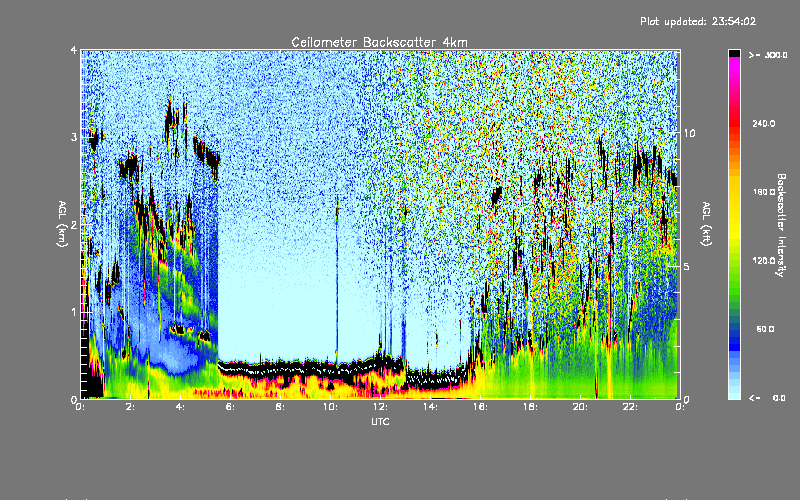Click the "12:" hour tick label
Image resolution: width=800 pixels, height=500 pixels.
pyautogui.click(x=380, y=407)
